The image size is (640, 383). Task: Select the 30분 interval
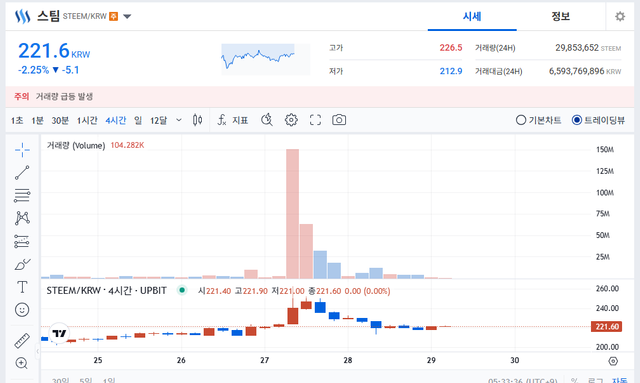pyautogui.click(x=60, y=120)
